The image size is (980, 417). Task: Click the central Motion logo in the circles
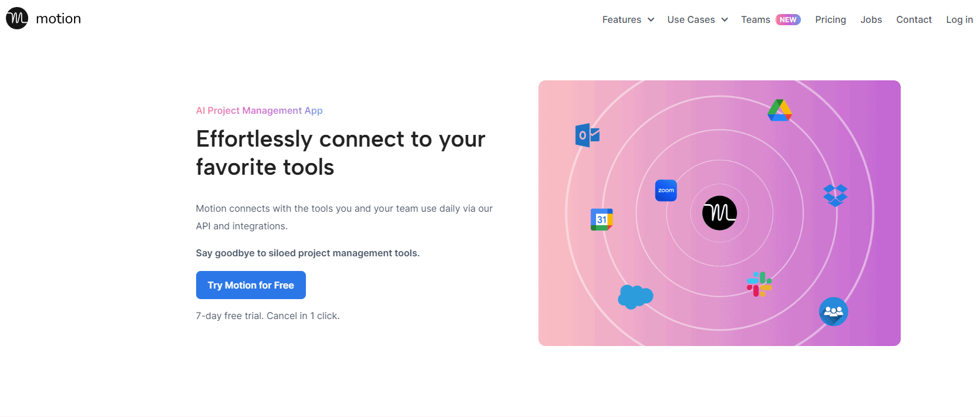tap(719, 213)
